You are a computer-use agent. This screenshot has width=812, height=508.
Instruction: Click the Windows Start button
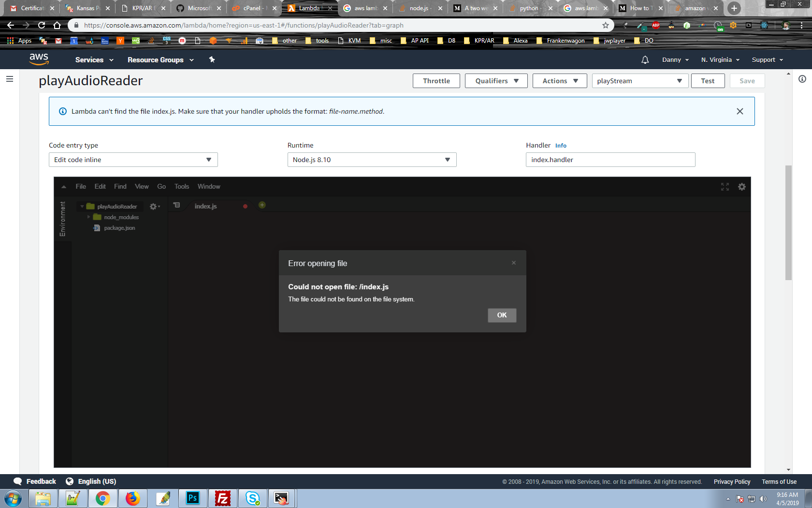[x=13, y=498]
